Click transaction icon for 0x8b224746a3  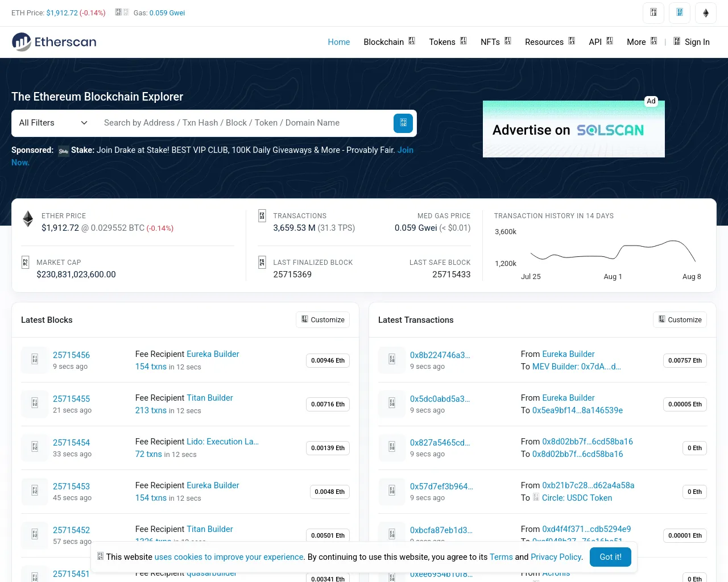point(392,360)
